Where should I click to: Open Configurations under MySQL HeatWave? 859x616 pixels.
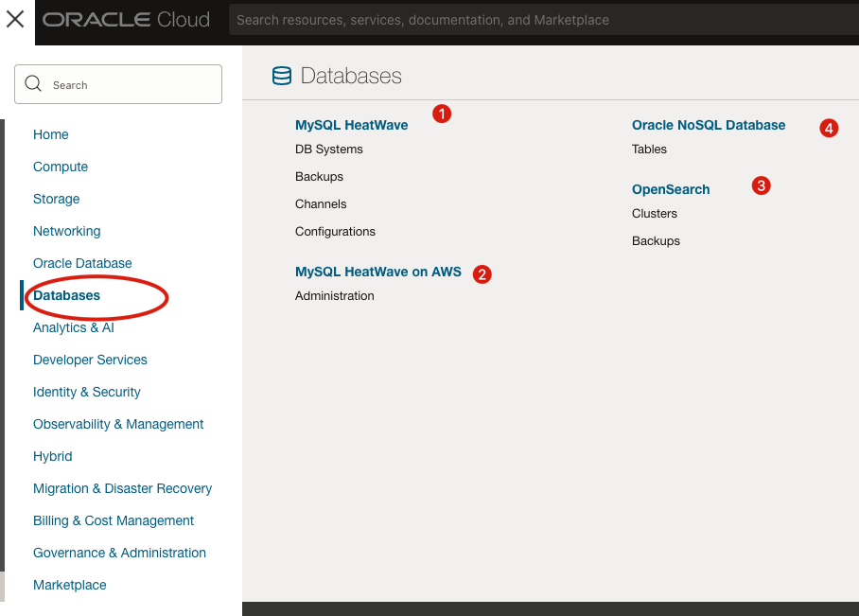[335, 232]
